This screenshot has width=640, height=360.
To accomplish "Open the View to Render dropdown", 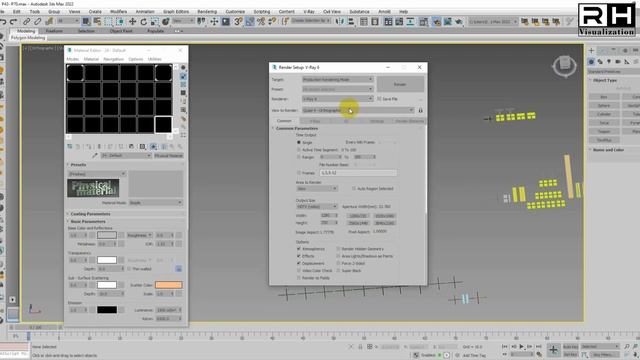I will (358, 110).
